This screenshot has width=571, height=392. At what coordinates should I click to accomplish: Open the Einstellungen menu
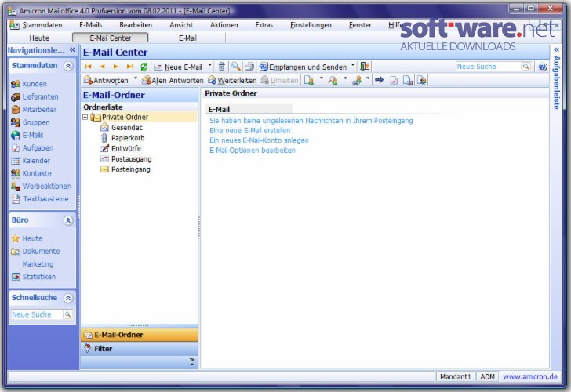(x=311, y=25)
